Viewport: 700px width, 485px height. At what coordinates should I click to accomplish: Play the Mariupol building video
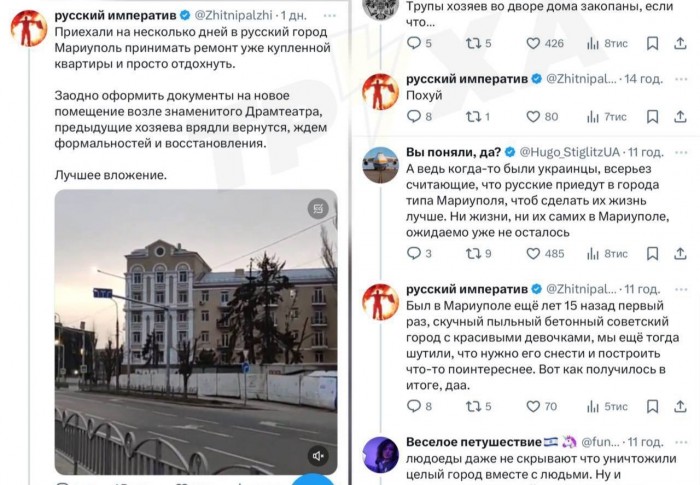(195, 330)
